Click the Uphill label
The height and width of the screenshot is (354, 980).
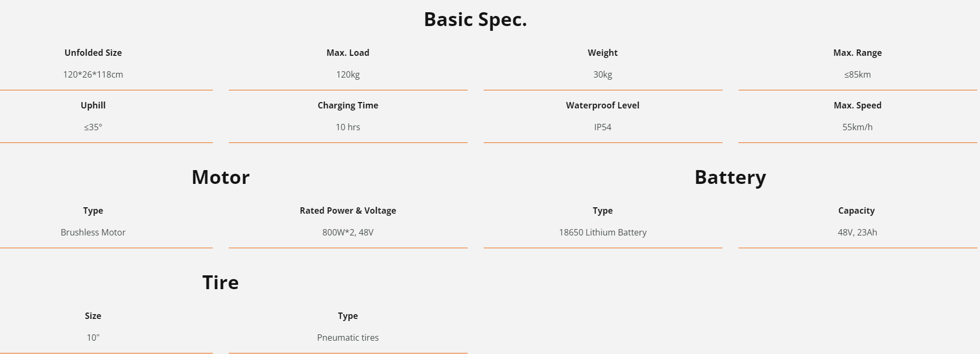point(93,105)
